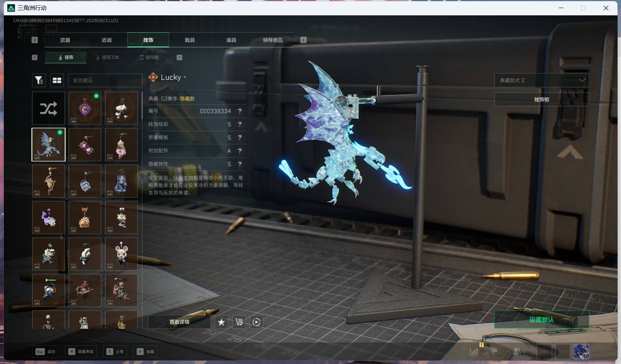Switch to the 道具 tab

[231, 40]
